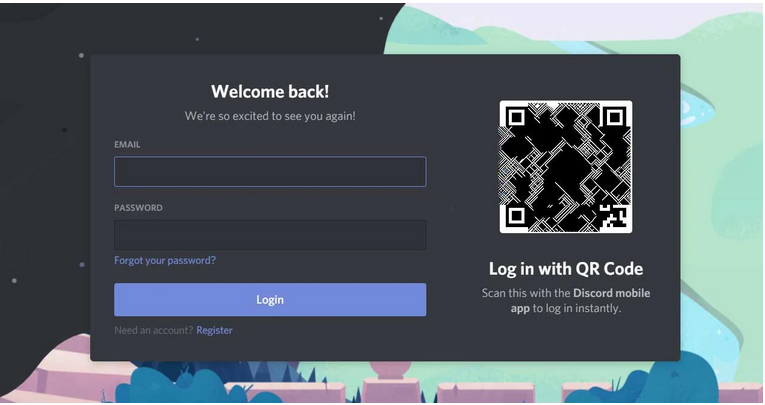Select the QR code image center
Image resolution: width=765 pixels, height=405 pixels.
[x=566, y=167]
